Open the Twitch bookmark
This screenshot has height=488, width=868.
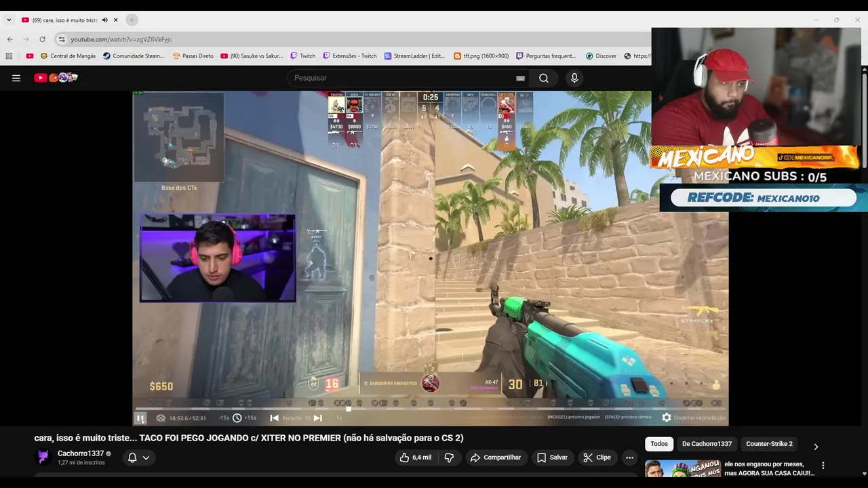pyautogui.click(x=302, y=56)
